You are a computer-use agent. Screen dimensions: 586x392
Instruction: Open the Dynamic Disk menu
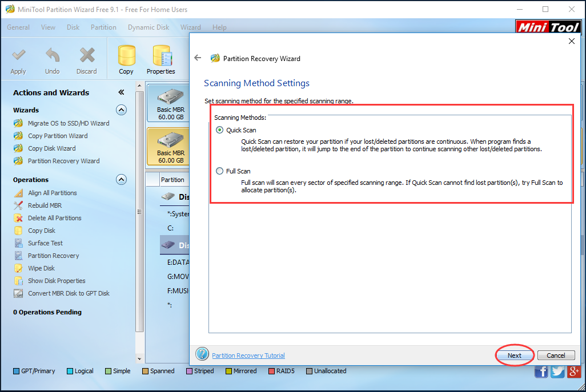pos(148,27)
